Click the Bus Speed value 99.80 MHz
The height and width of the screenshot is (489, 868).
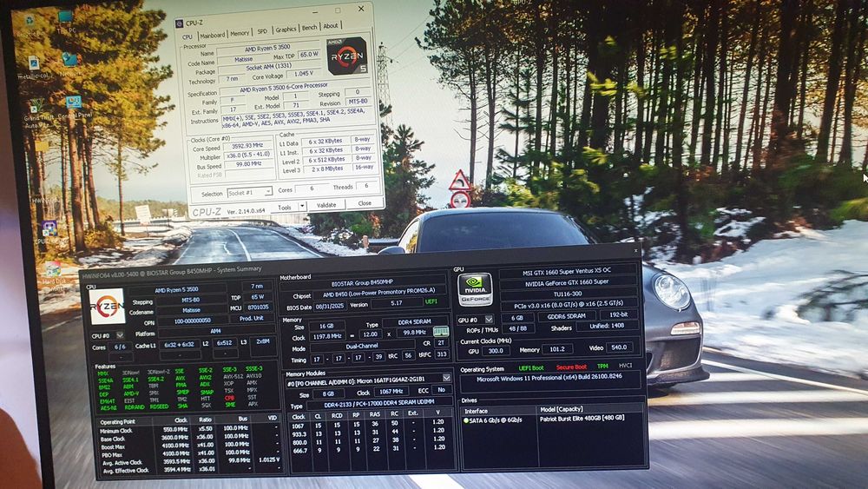248,164
